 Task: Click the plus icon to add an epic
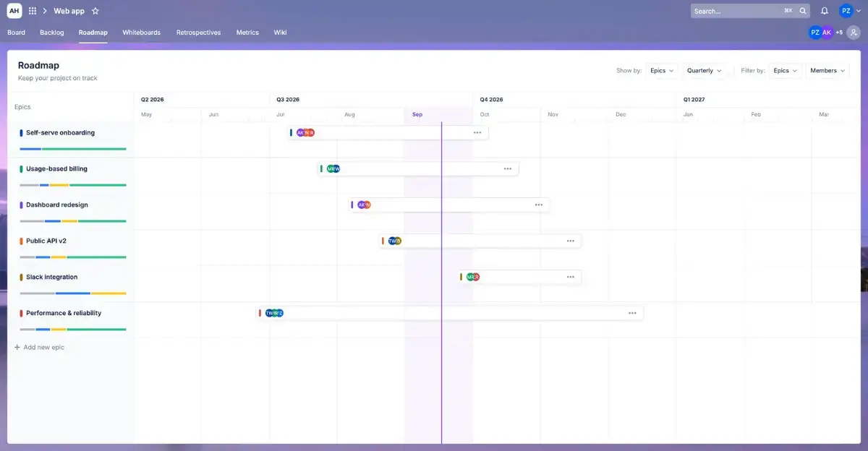tap(17, 348)
